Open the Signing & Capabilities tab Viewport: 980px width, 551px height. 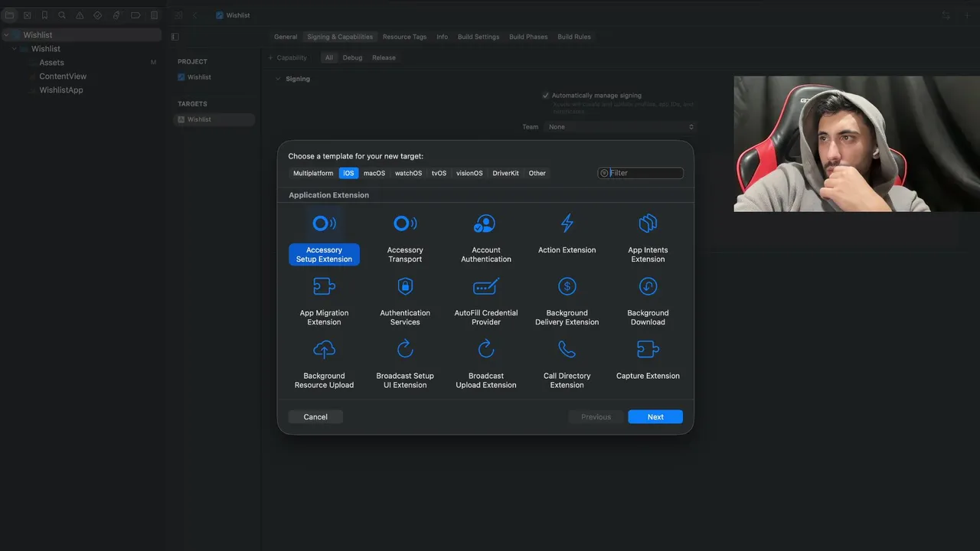tap(340, 37)
